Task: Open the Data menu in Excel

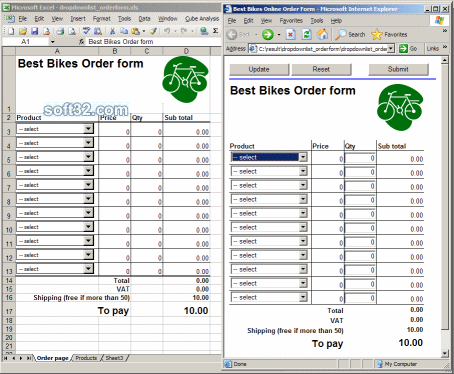Action: [x=144, y=19]
